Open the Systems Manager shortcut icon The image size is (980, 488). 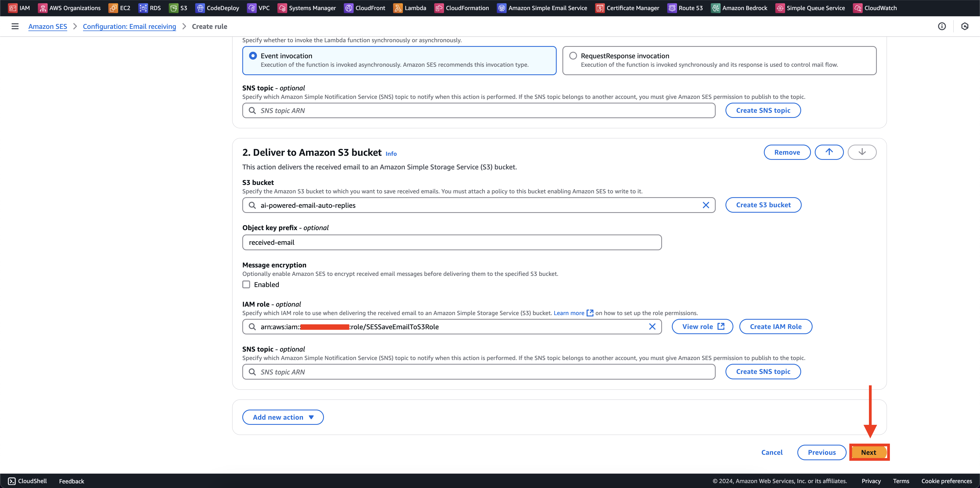282,8
